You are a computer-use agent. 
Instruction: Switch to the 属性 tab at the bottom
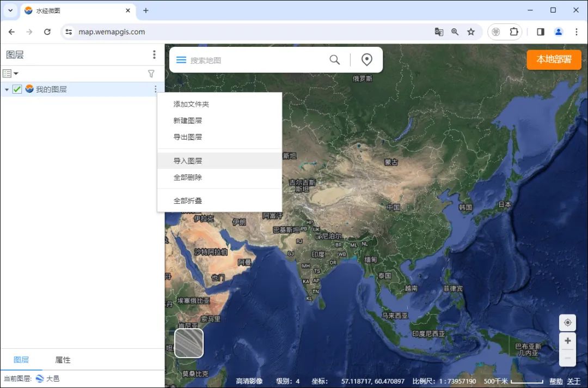click(63, 360)
